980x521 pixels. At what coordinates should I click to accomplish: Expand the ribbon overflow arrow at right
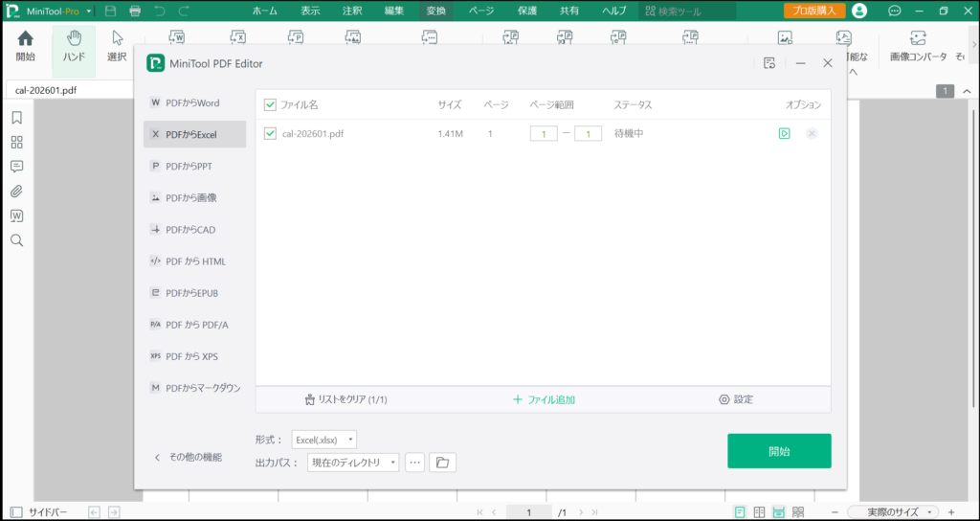coord(973,44)
